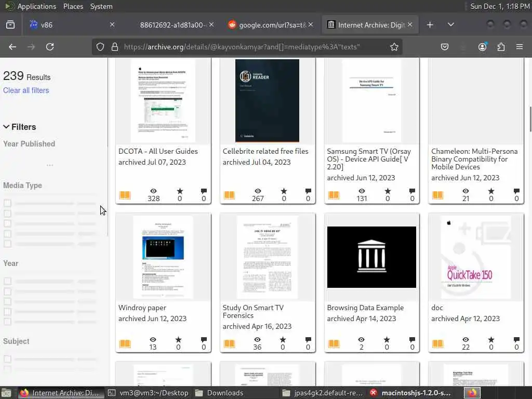The height and width of the screenshot is (399, 532).
Task: Click the Firefox icon at taskbar right
Action: coord(472,393)
